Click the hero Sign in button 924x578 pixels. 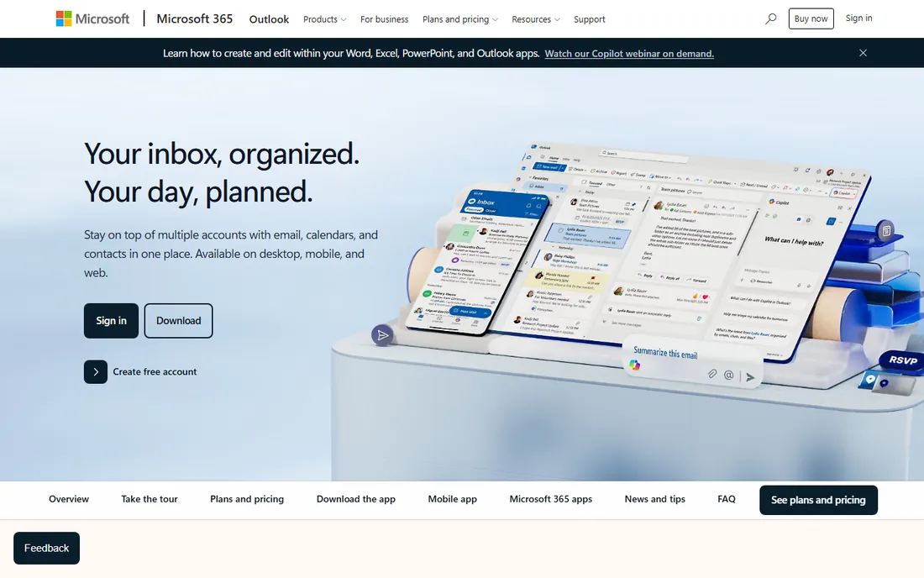[111, 321]
